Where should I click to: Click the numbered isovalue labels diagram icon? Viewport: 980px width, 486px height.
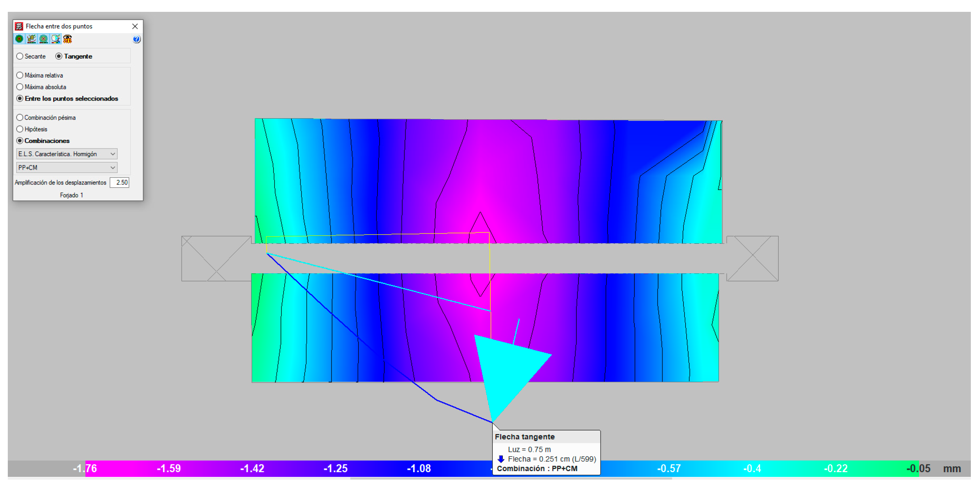32,39
